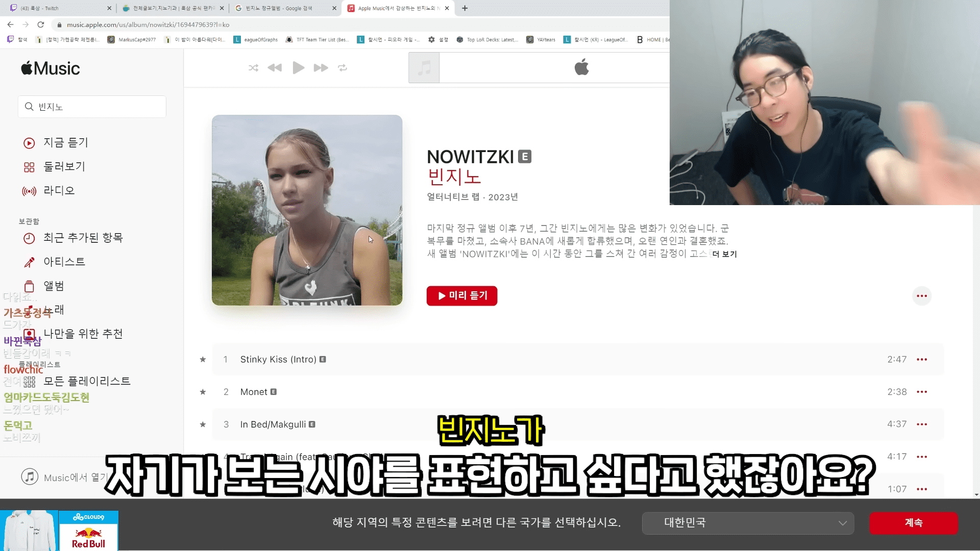The width and height of the screenshot is (980, 551).
Task: Expand the 대한민국 country dropdown
Action: [747, 523]
